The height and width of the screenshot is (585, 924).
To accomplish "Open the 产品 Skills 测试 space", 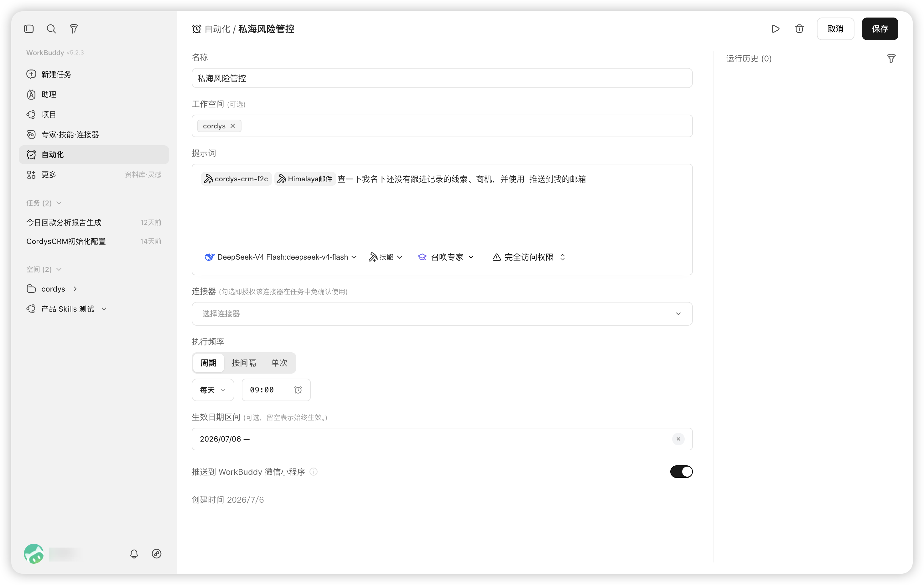I will 68,309.
